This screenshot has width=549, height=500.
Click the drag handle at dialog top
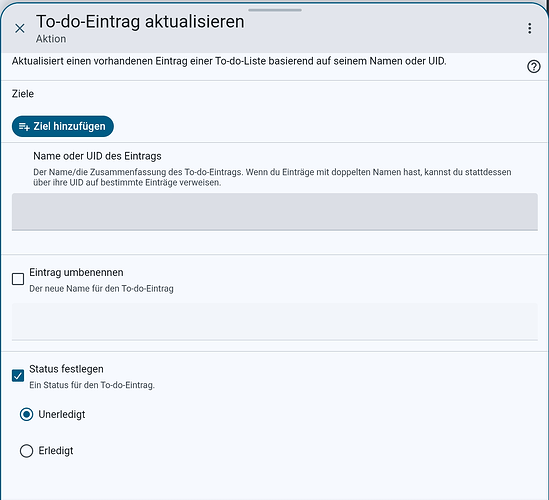click(275, 10)
